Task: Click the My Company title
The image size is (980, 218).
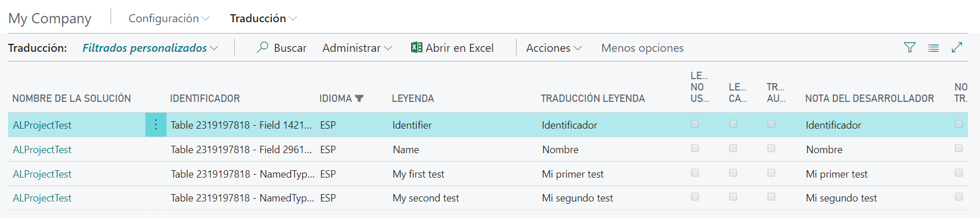Action: 50,18
